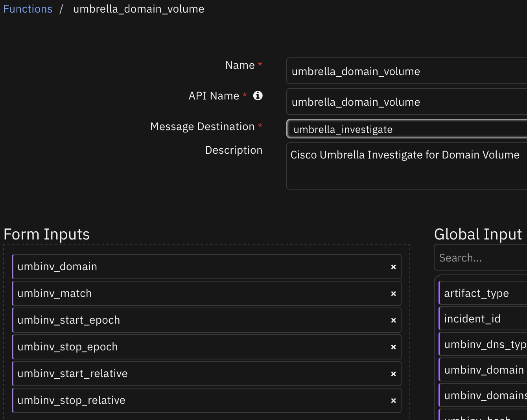Select the umbinv_match form input row
The width and height of the screenshot is (527, 420).
(x=206, y=293)
